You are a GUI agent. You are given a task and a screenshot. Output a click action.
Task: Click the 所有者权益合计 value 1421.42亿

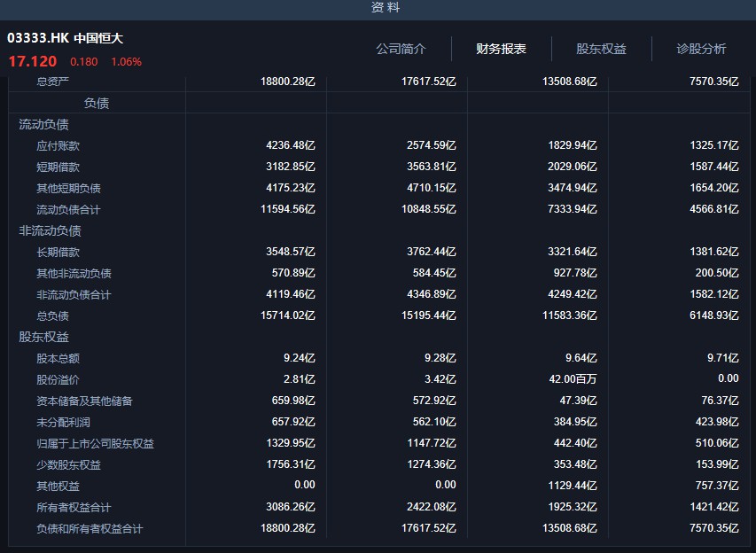714,506
